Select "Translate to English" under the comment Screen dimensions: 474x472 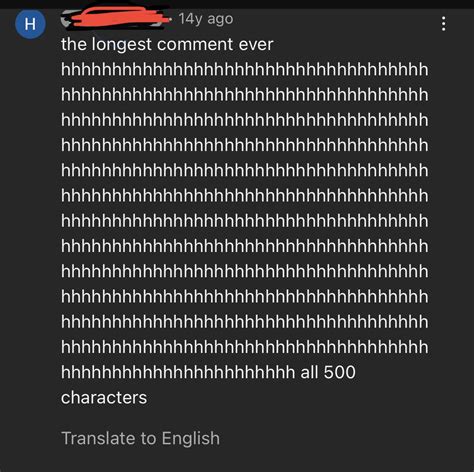(141, 438)
